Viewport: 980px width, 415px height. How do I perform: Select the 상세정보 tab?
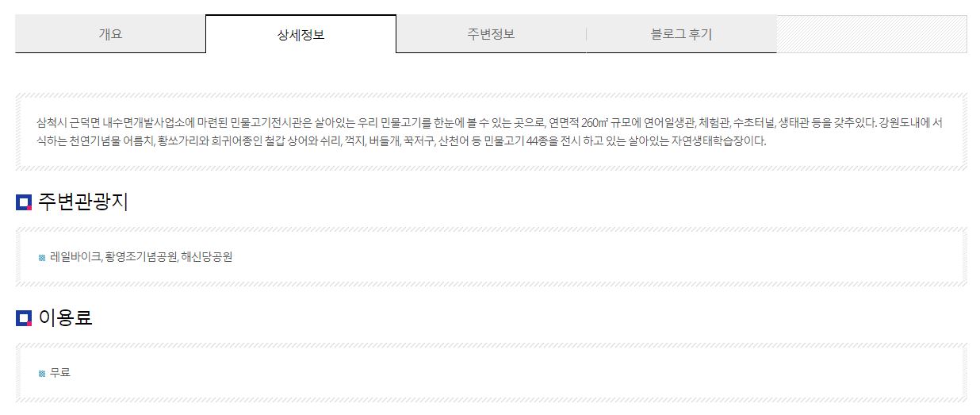301,34
